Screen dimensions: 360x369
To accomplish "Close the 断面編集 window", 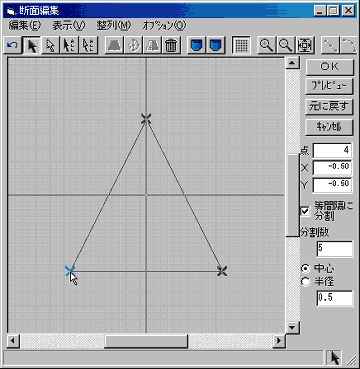I will [348, 11].
